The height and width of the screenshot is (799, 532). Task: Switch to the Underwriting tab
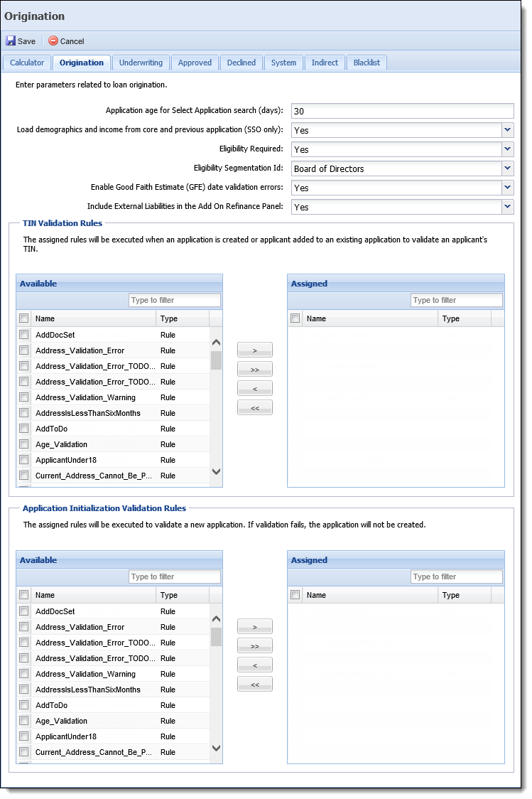(141, 63)
